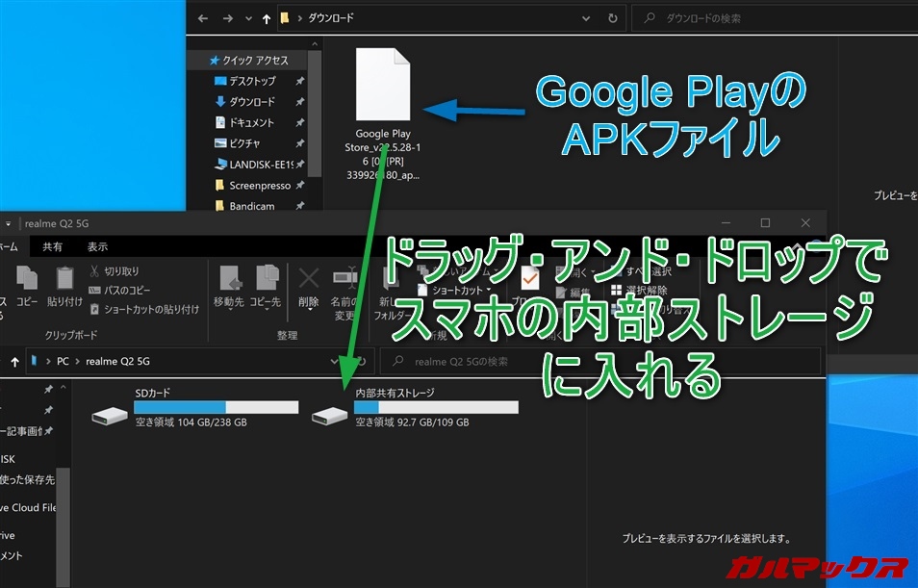Click the 削除 delete icon in ribbon

click(308, 288)
